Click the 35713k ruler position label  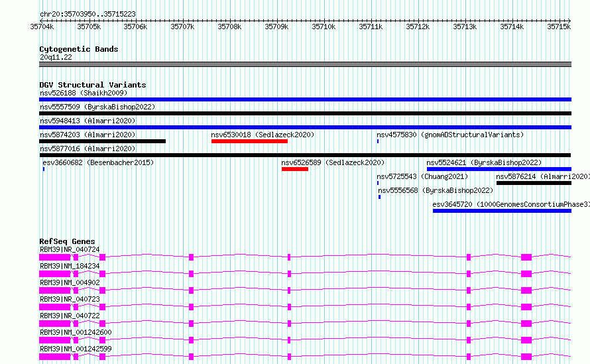(465, 27)
